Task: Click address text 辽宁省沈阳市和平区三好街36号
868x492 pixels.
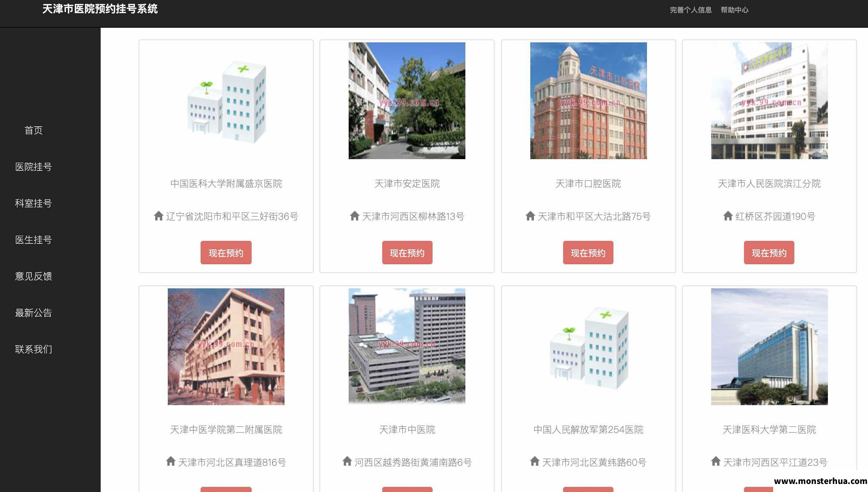Action: pos(232,216)
